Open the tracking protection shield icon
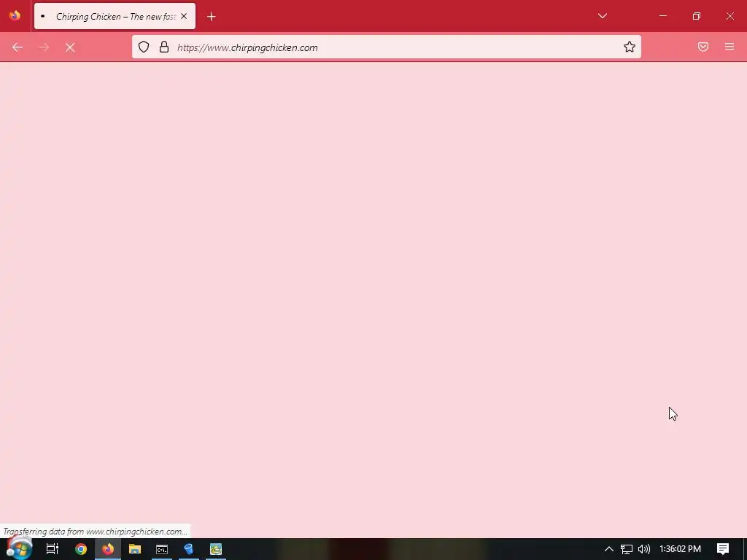Screen dimensions: 747x560 [144, 47]
